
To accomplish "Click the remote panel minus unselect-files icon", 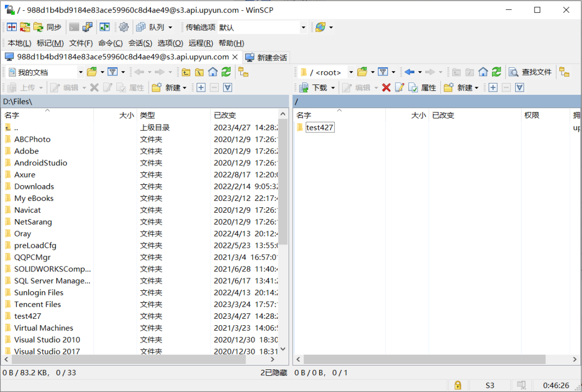I will [x=506, y=88].
